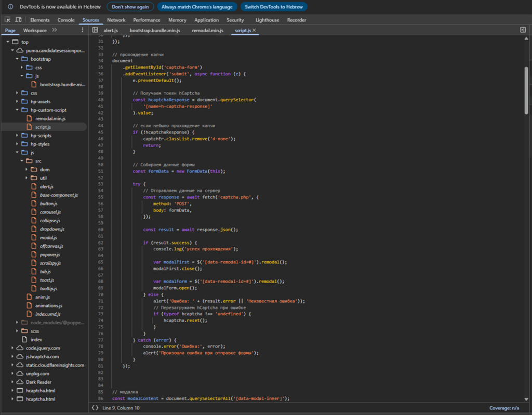Click the button.js file icon
The image size is (532, 415).
coord(34,203)
